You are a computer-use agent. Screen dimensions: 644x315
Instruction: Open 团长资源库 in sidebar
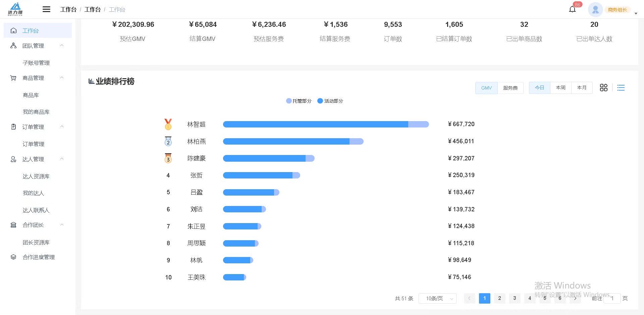36,242
